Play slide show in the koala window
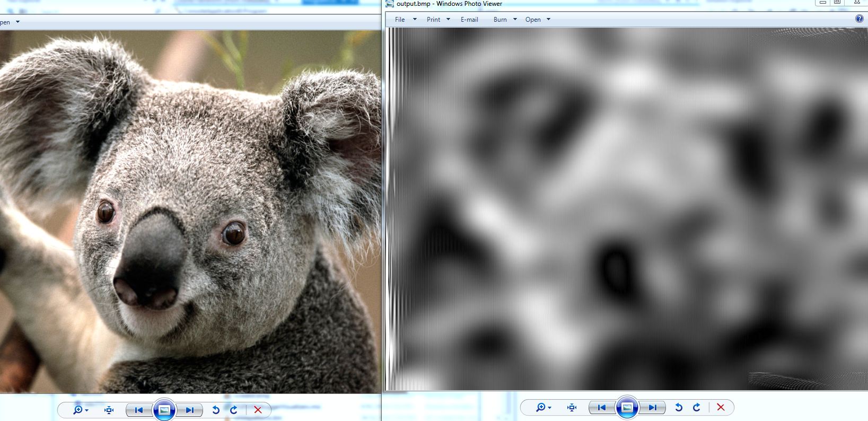868x421 pixels. click(x=164, y=410)
